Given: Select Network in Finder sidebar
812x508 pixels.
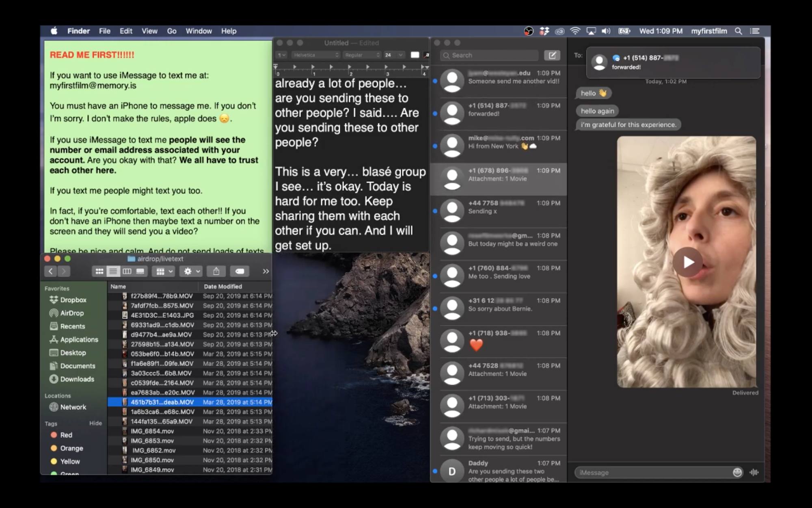Looking at the screenshot, I should [67, 407].
